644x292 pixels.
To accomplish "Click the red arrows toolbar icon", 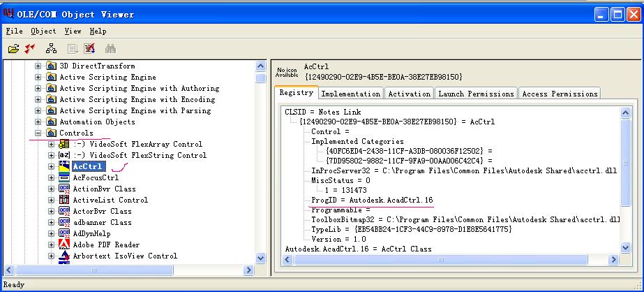I will tap(30, 49).
